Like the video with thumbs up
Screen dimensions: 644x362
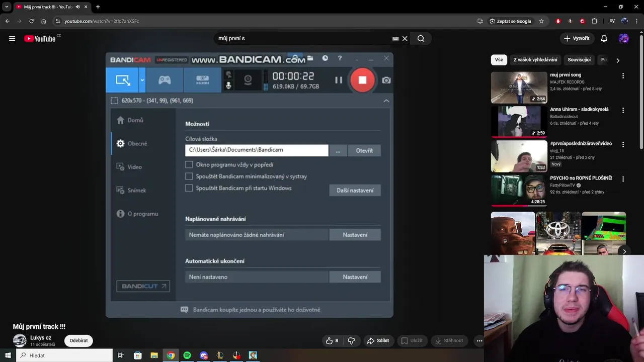tap(332, 340)
